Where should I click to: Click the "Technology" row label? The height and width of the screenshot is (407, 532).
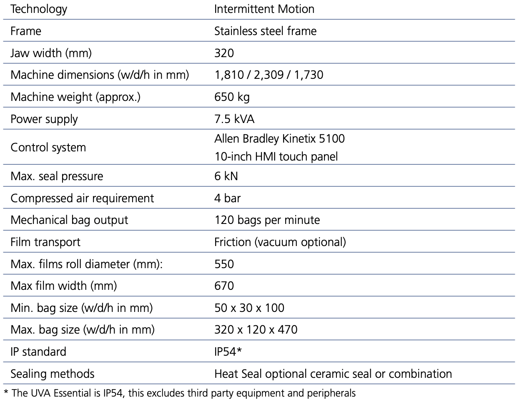(x=39, y=9)
